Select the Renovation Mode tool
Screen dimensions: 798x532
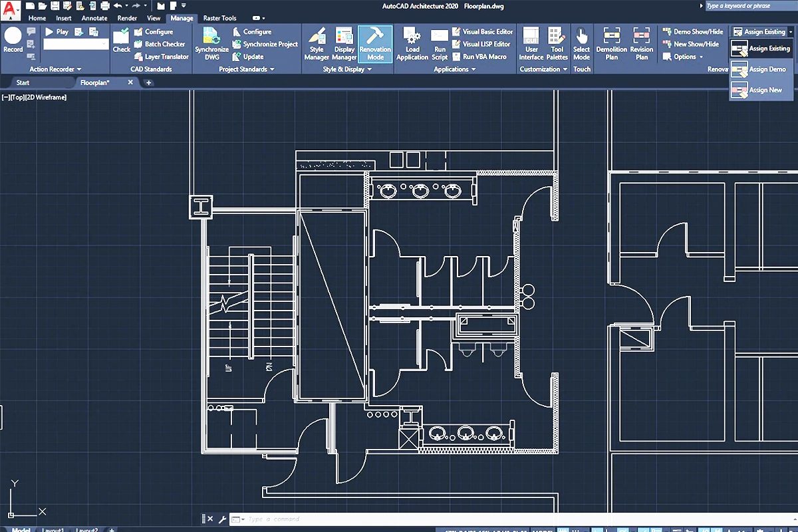(375, 44)
